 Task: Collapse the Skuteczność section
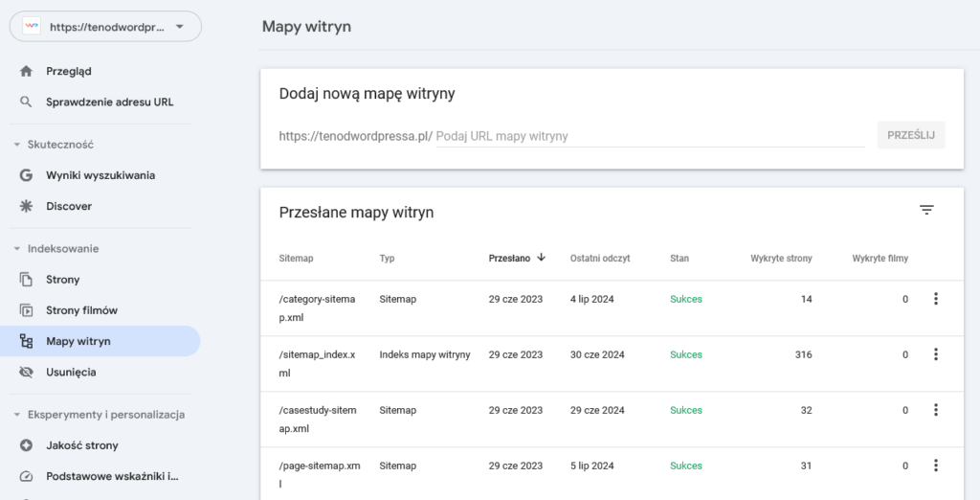(x=17, y=145)
